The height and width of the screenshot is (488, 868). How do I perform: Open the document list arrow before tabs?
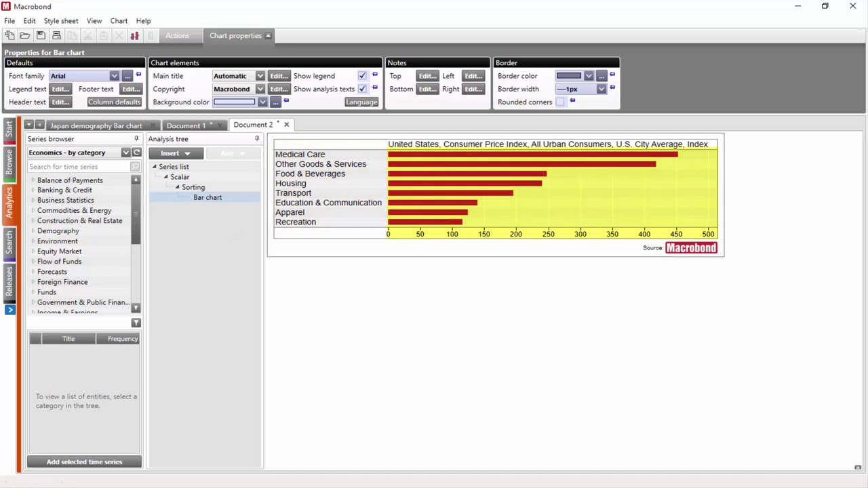(28, 125)
